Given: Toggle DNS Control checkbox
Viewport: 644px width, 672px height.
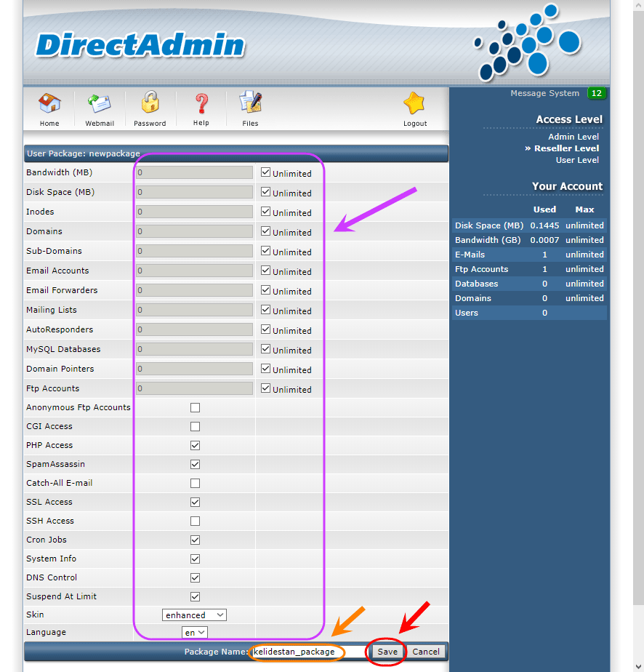Looking at the screenshot, I should pyautogui.click(x=196, y=577).
